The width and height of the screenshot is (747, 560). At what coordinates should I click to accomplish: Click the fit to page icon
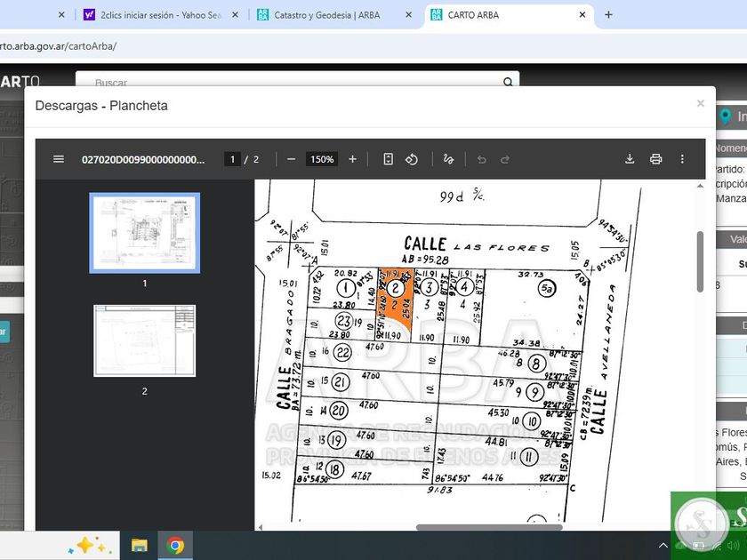[x=388, y=159]
